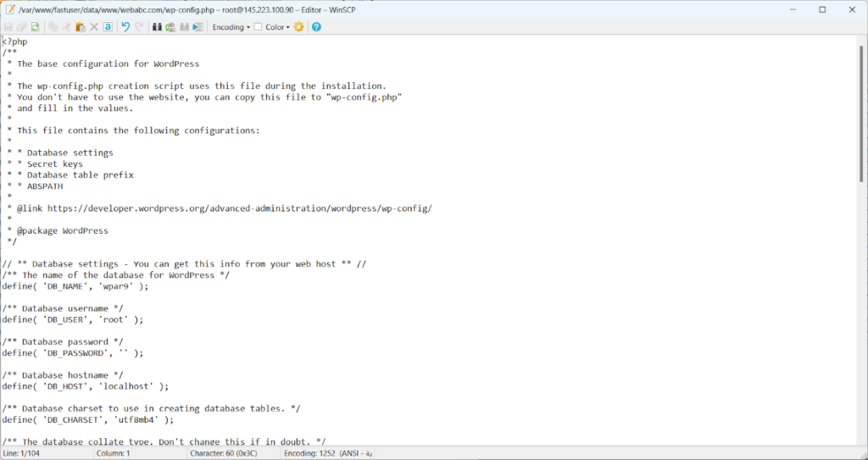Image resolution: width=868 pixels, height=460 pixels.
Task: Expand the Encoding dropdown
Action: (231, 26)
